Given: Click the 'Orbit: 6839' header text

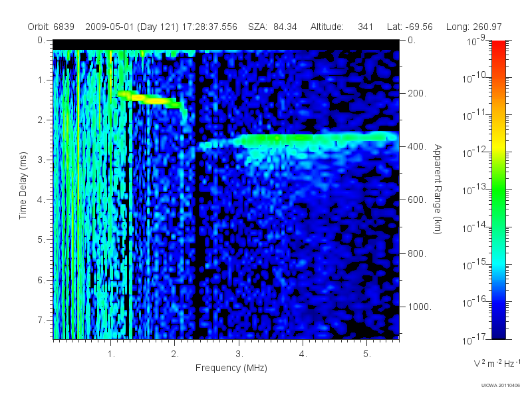Looking at the screenshot, I should click(x=51, y=27).
